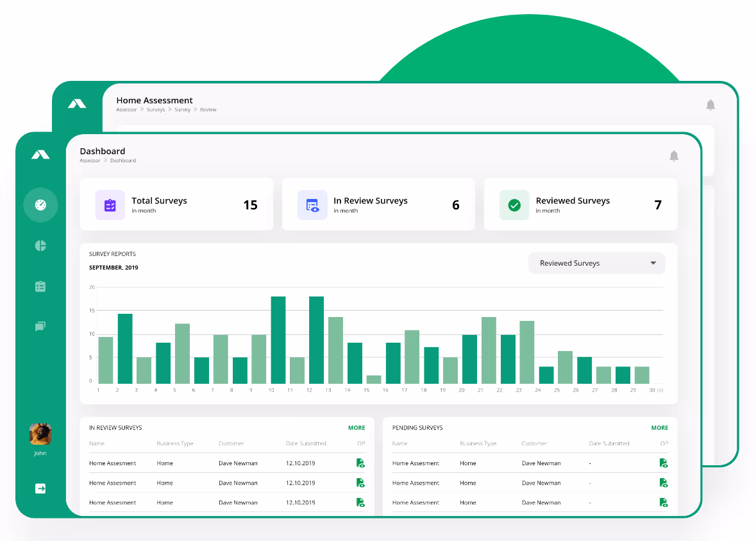756x541 pixels.
Task: Click MORE in In Review Surveys
Action: 357,428
